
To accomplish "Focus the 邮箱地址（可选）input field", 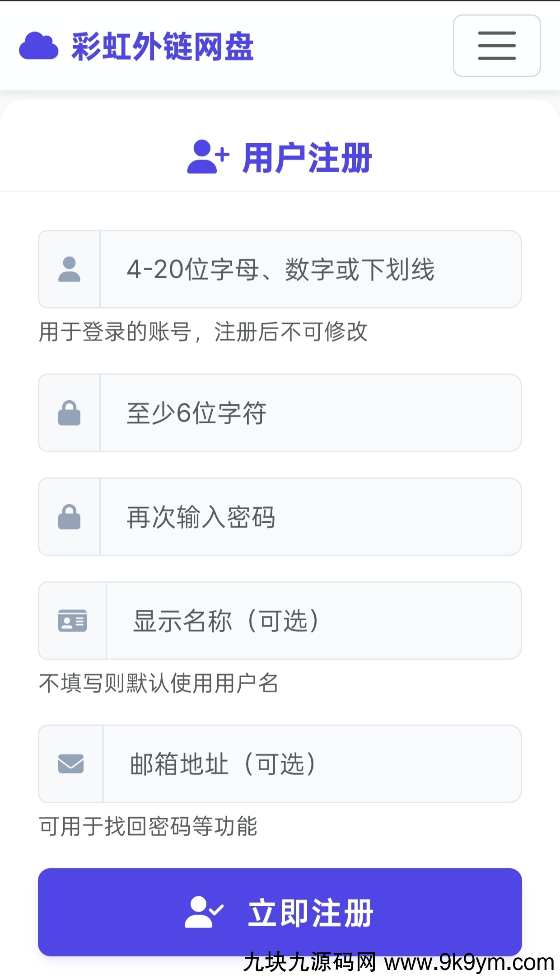I will pyautogui.click(x=312, y=764).
